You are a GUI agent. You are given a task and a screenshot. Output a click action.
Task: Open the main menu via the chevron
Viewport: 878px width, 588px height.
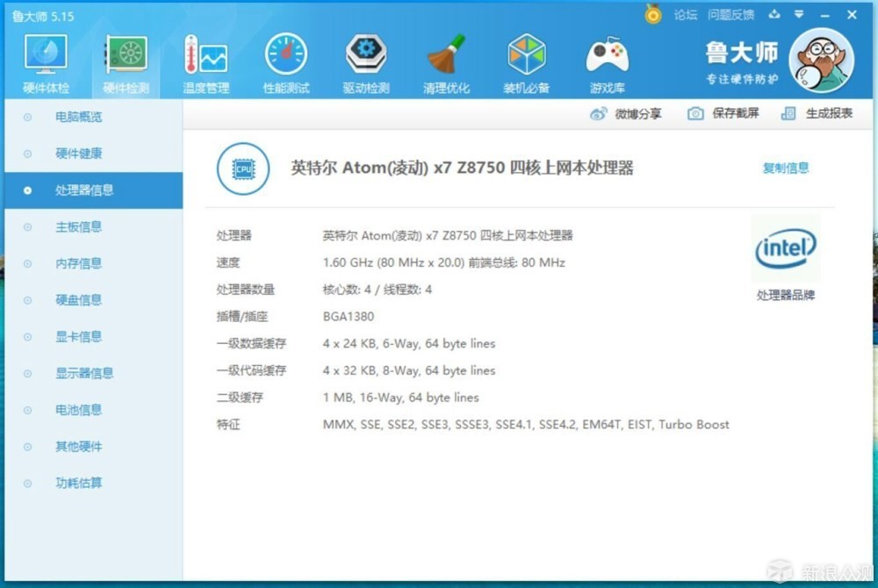(799, 14)
